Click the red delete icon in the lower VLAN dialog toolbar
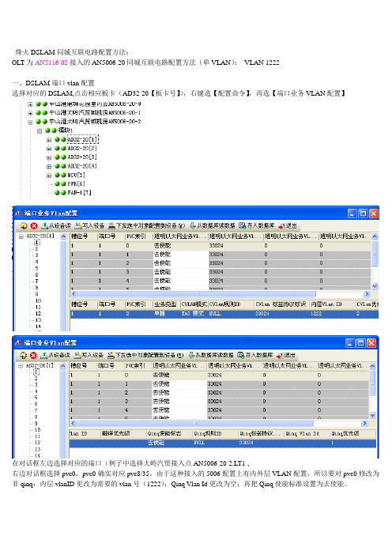Screen dimensions: 392x555 tap(33, 355)
